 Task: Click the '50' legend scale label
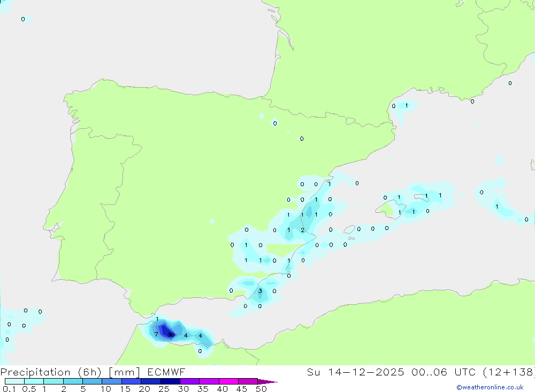pyautogui.click(x=261, y=389)
